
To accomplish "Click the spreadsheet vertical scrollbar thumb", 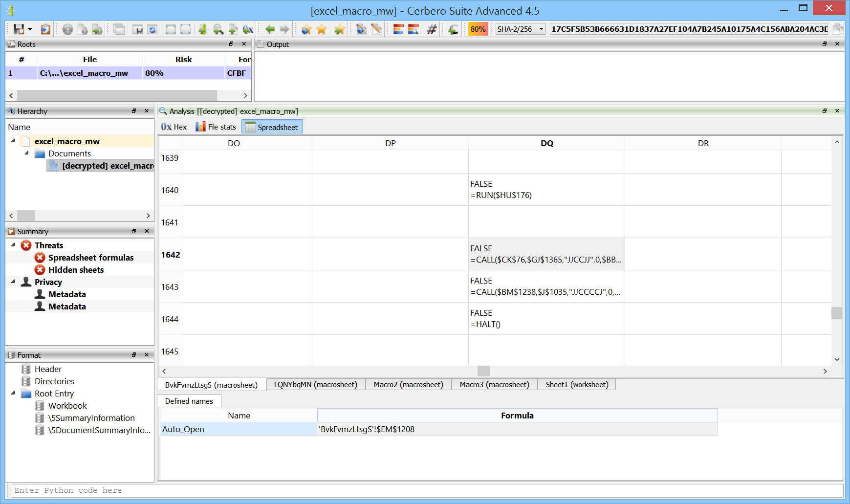I will pyautogui.click(x=837, y=313).
